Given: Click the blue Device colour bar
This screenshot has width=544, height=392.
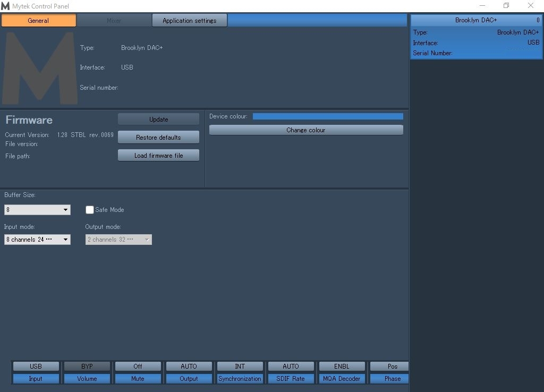Looking at the screenshot, I should [x=328, y=116].
